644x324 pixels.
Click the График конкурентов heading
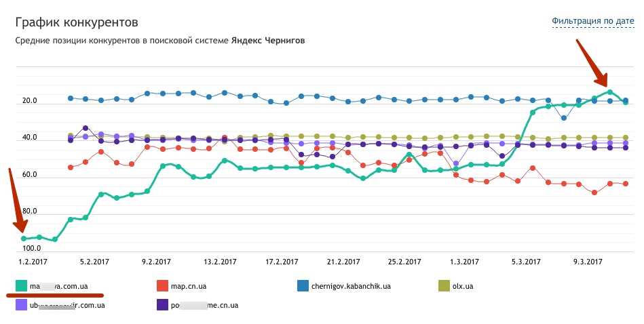(x=77, y=22)
